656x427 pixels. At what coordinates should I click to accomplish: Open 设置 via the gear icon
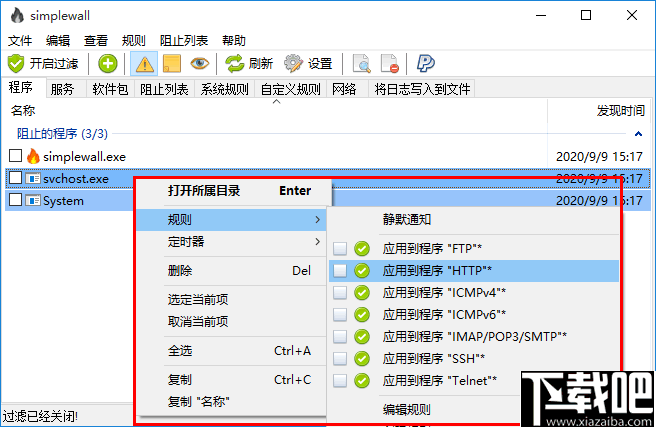(293, 64)
